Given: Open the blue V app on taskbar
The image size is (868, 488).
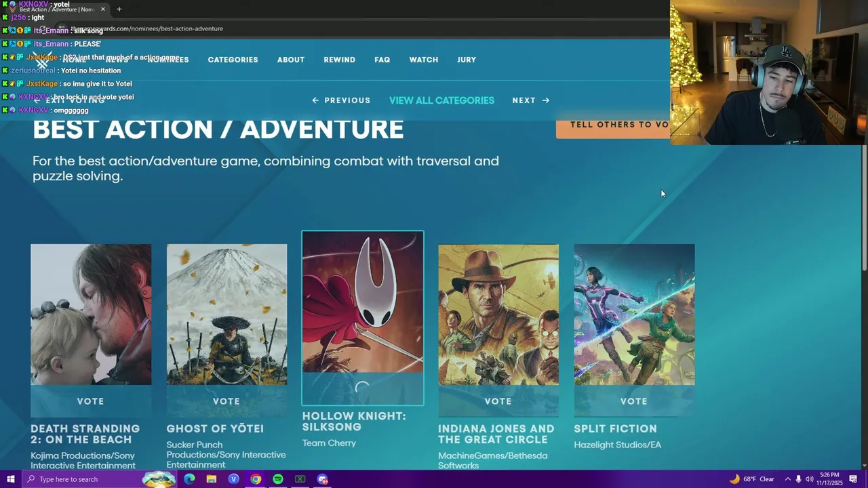Looking at the screenshot, I should pos(234,479).
